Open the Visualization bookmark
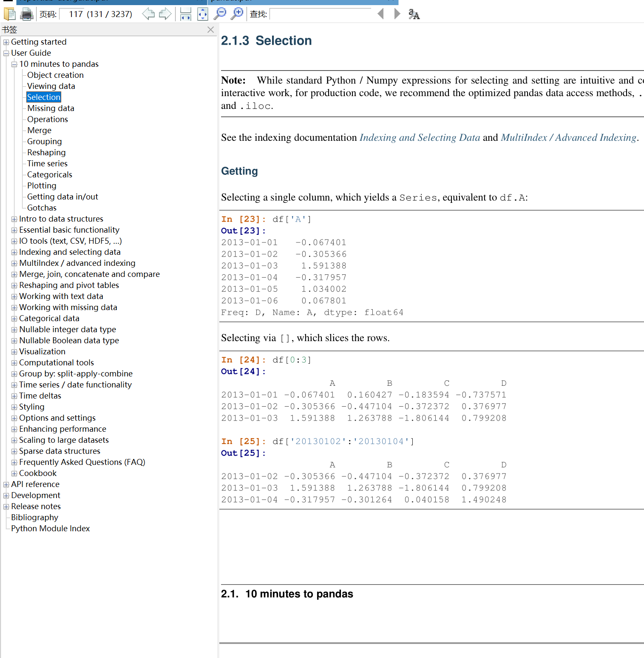644x658 pixels. [x=42, y=351]
